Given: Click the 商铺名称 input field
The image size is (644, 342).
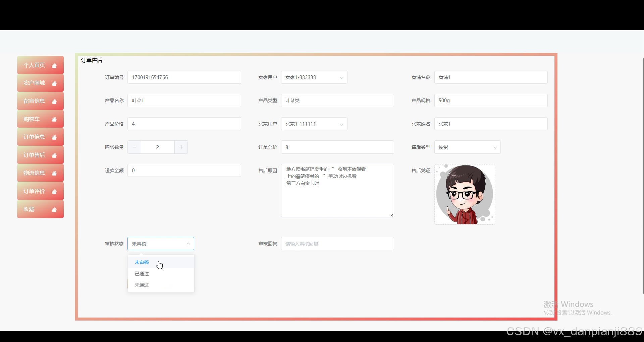Looking at the screenshot, I should [x=491, y=77].
